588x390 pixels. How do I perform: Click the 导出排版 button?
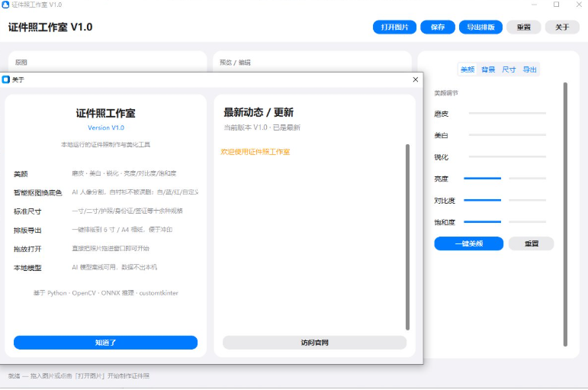(x=480, y=27)
